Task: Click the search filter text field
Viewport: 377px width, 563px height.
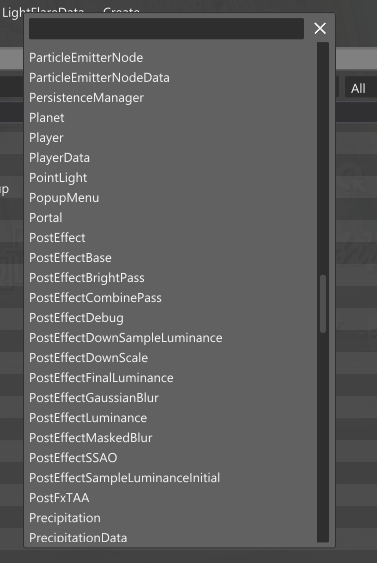Action: pos(166,28)
